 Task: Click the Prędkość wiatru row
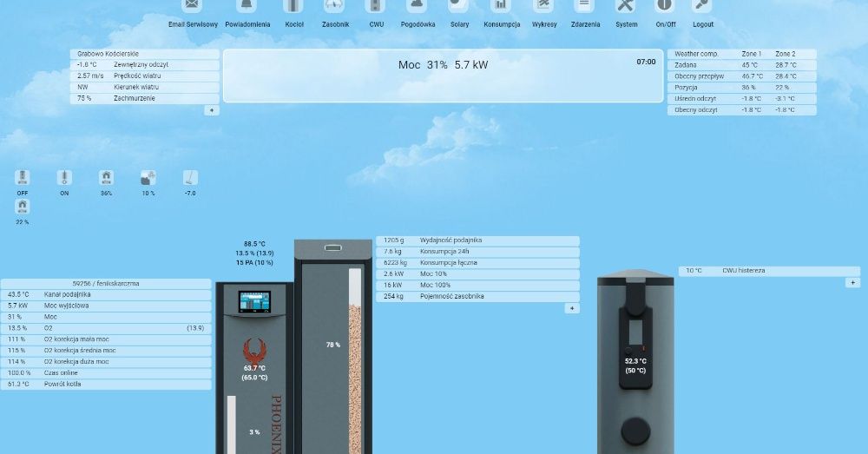point(144,76)
